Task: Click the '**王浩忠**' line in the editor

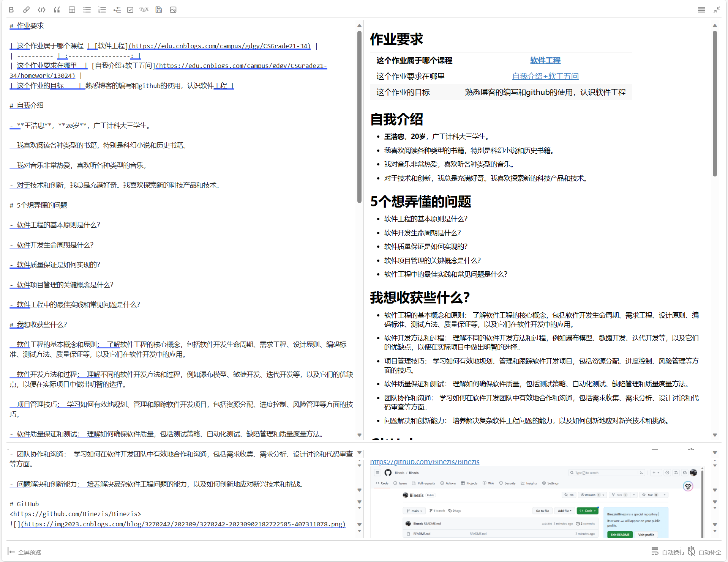Action: click(x=81, y=126)
